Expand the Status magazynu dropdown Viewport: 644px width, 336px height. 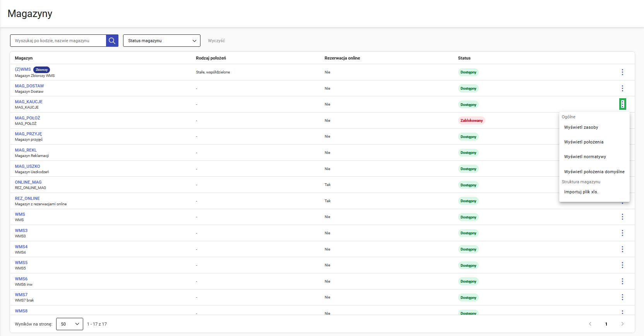tap(162, 41)
